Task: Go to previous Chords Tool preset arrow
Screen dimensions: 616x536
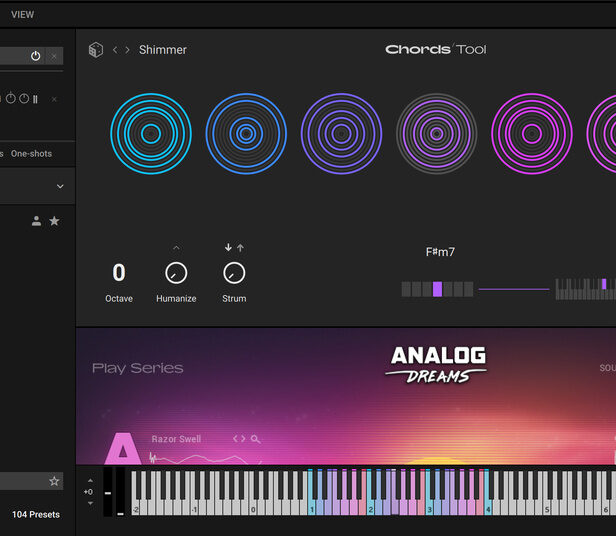Action: [115, 50]
